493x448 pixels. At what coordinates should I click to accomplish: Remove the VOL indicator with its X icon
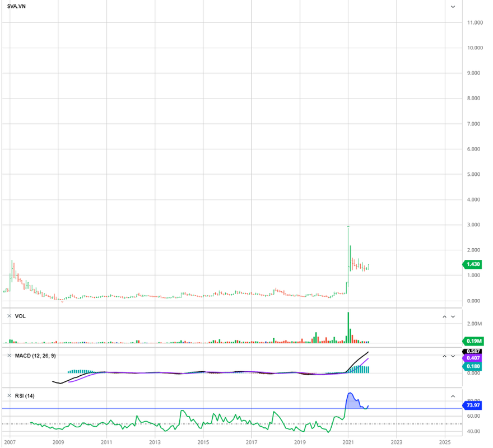click(9, 316)
